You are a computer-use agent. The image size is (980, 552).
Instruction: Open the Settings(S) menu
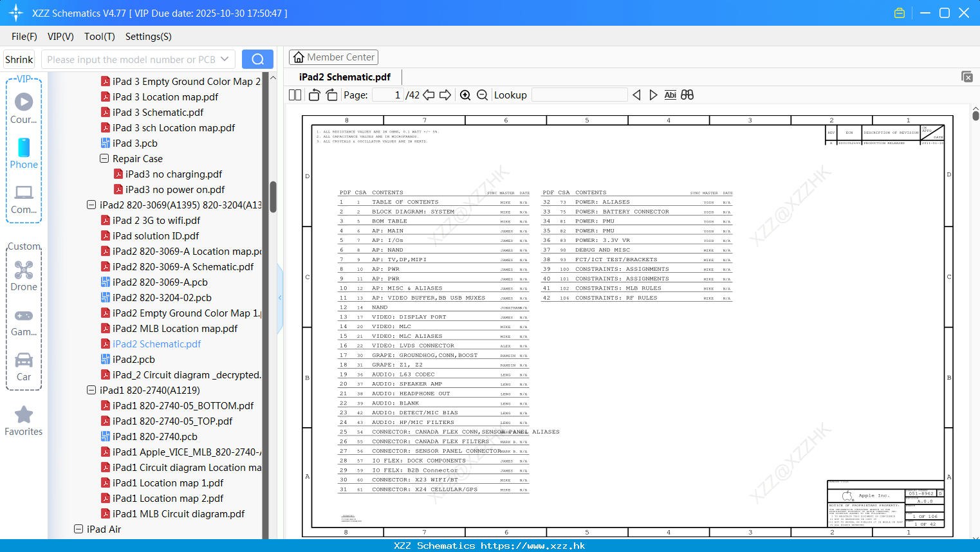(x=149, y=37)
